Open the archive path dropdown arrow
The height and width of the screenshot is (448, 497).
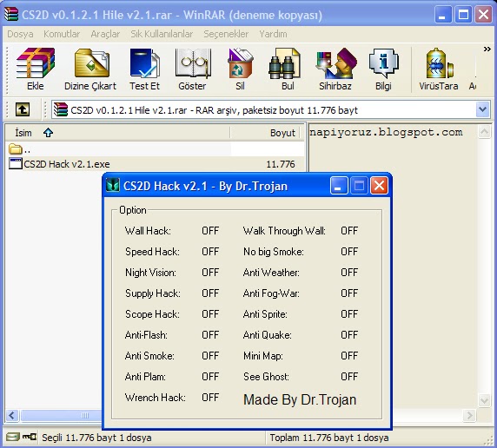(483, 109)
